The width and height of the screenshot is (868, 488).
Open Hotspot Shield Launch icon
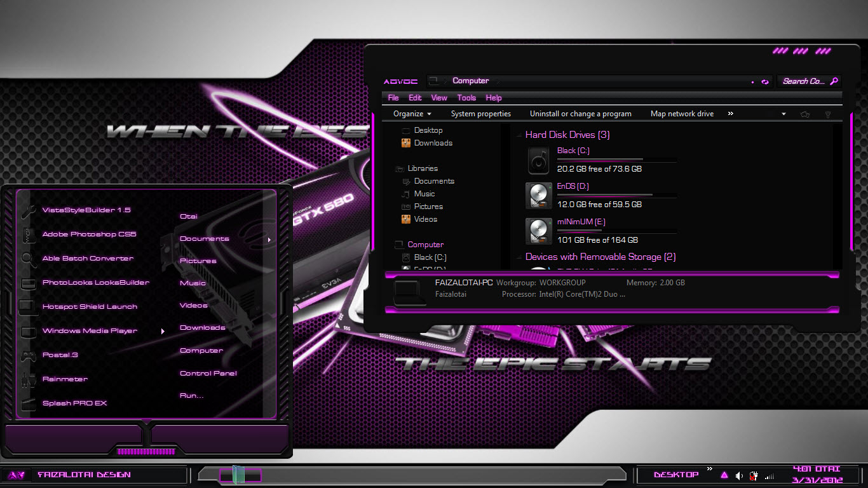click(x=28, y=307)
